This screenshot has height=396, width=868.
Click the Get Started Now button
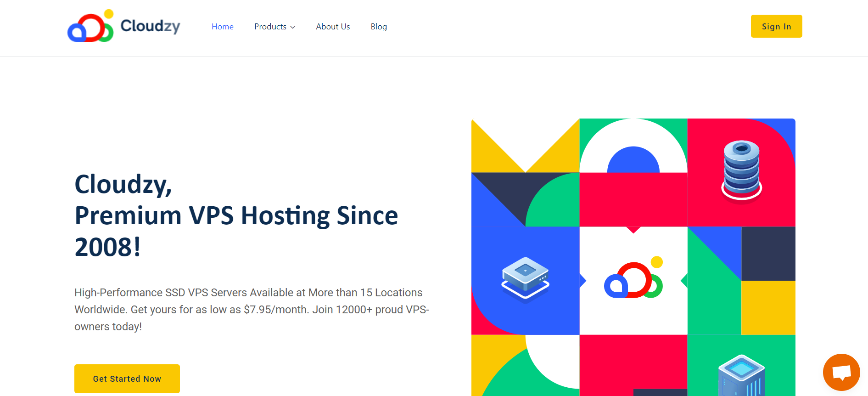click(x=127, y=379)
